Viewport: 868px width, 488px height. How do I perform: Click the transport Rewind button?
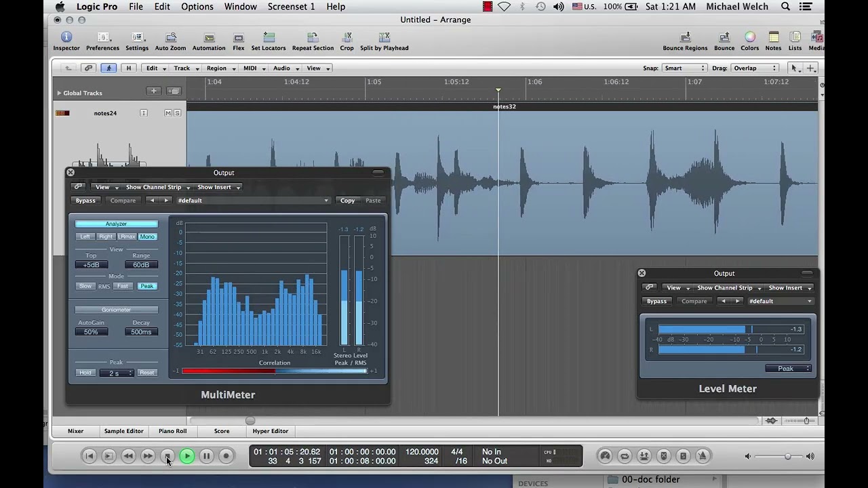coord(128,456)
